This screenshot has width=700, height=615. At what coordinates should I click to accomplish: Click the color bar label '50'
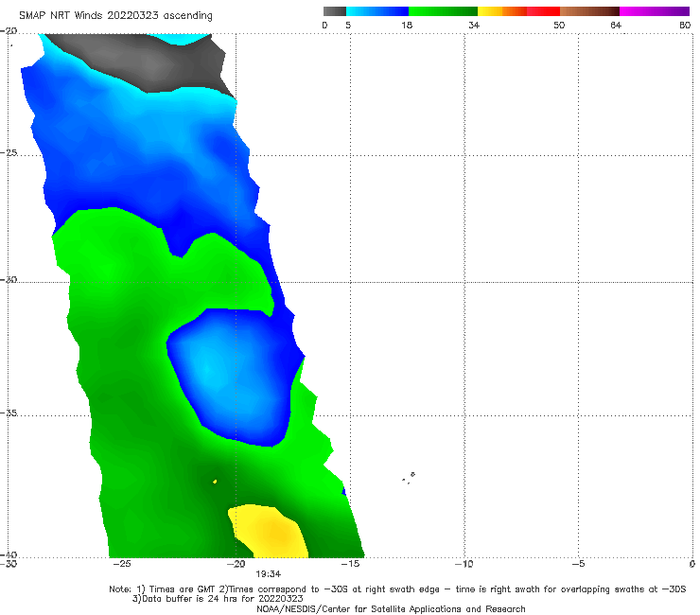pos(559,26)
